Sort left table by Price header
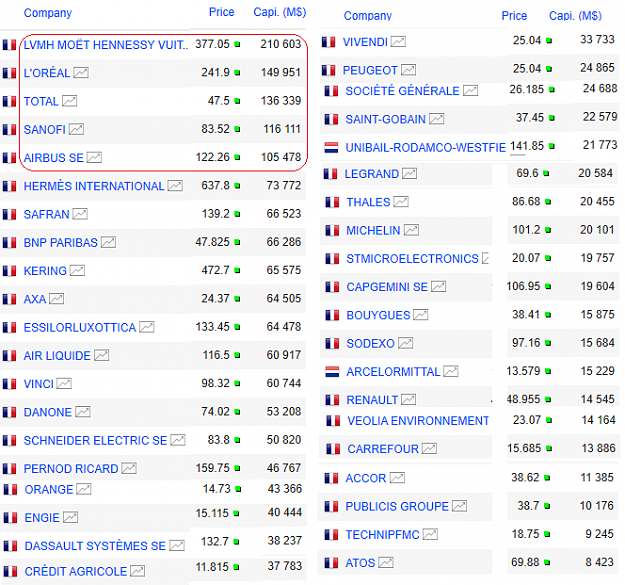This screenshot has height=585, width=625. pyautogui.click(x=222, y=12)
